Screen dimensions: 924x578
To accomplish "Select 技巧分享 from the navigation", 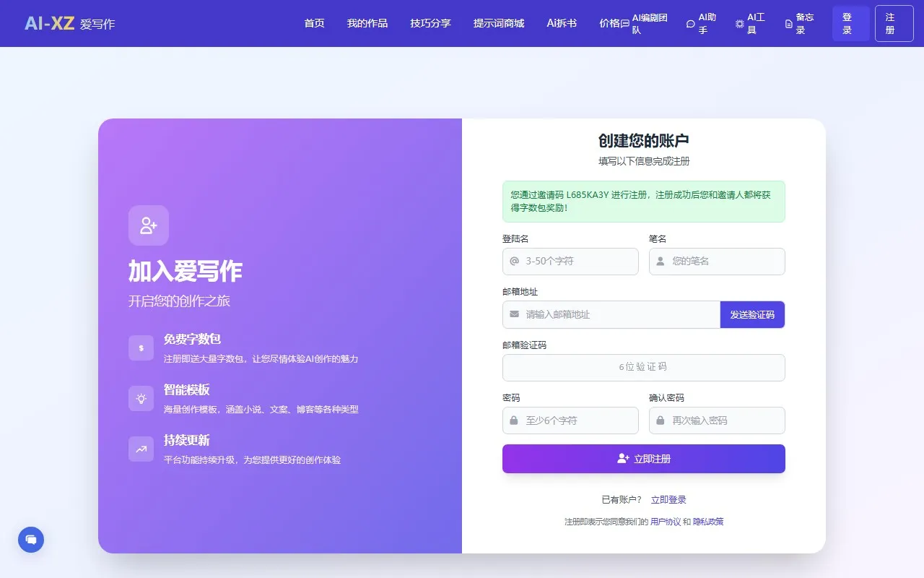I will 430,23.
